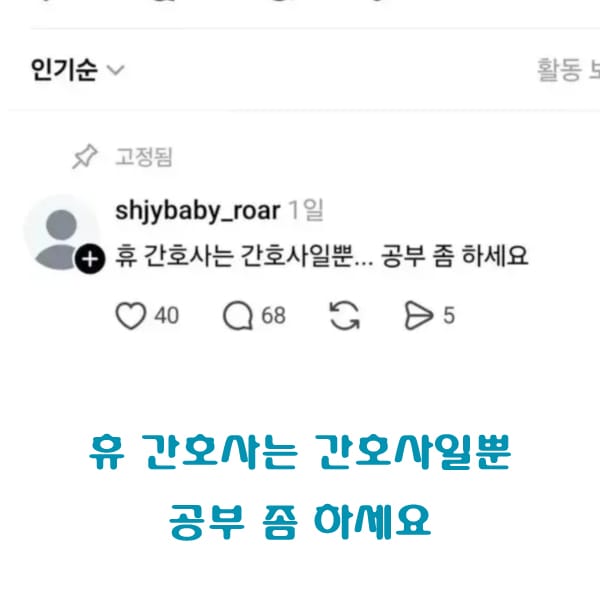Open the shjybaby_roar profile link
The width and height of the screenshot is (600, 600).
198,210
